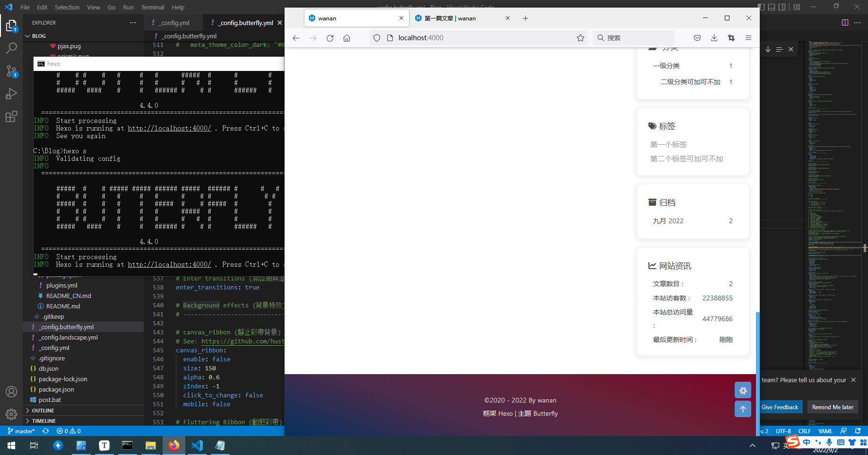Open the Help menu

(178, 7)
